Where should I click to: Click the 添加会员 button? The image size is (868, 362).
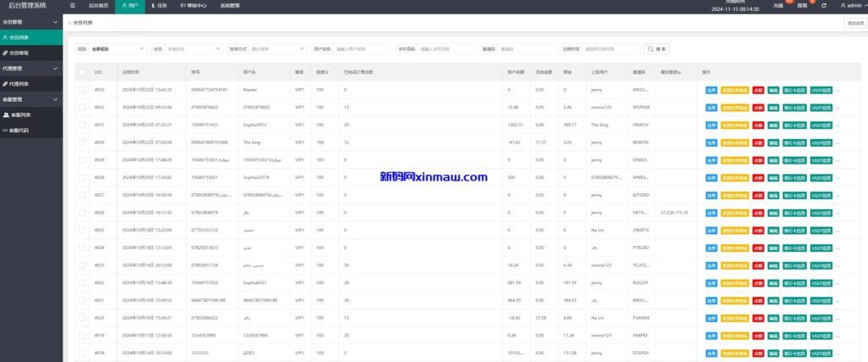[x=854, y=23]
